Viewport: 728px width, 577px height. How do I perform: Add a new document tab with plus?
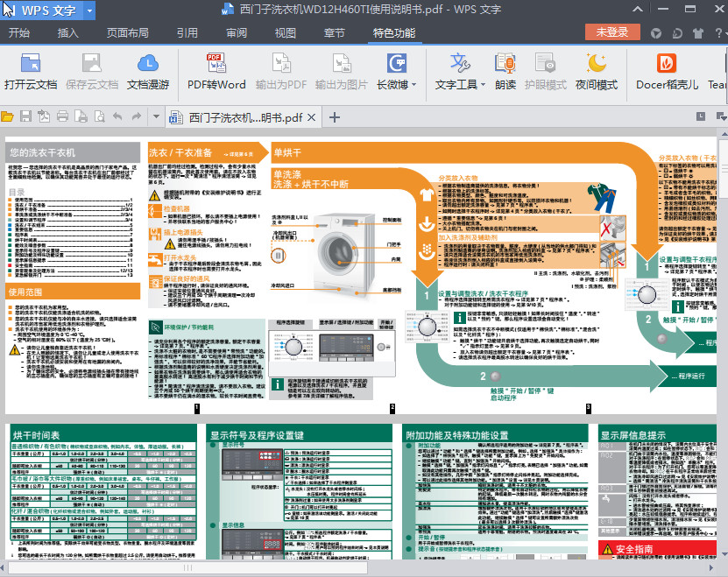[x=335, y=117]
